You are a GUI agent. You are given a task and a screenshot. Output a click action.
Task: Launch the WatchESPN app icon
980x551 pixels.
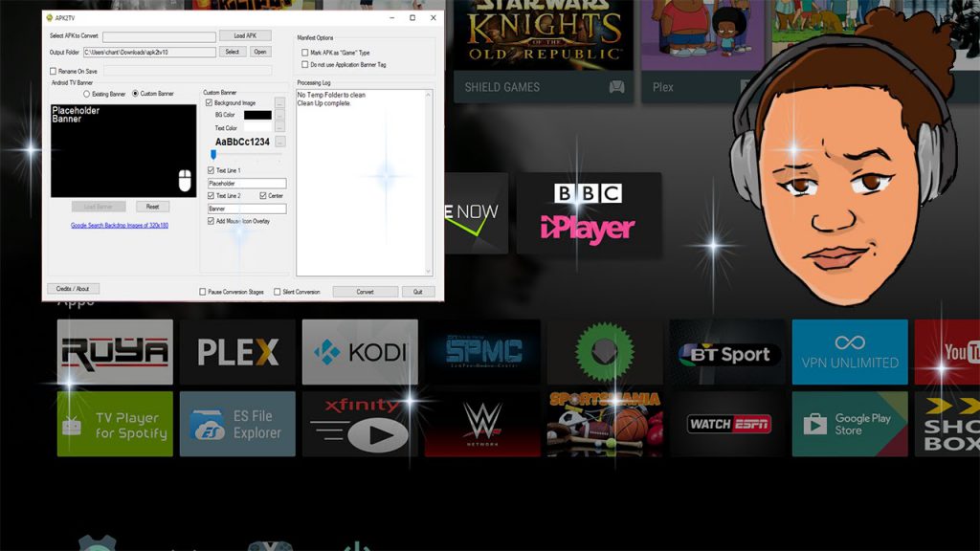(726, 423)
